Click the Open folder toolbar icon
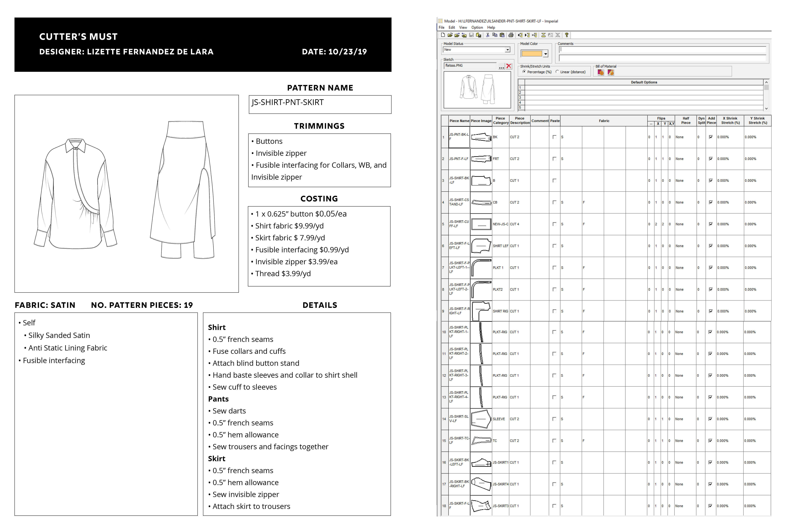 pos(450,35)
